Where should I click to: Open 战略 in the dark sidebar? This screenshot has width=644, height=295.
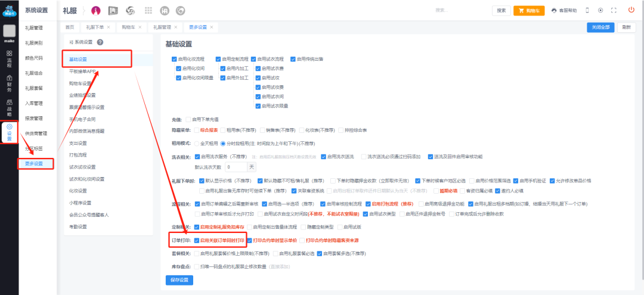pyautogui.click(x=9, y=108)
